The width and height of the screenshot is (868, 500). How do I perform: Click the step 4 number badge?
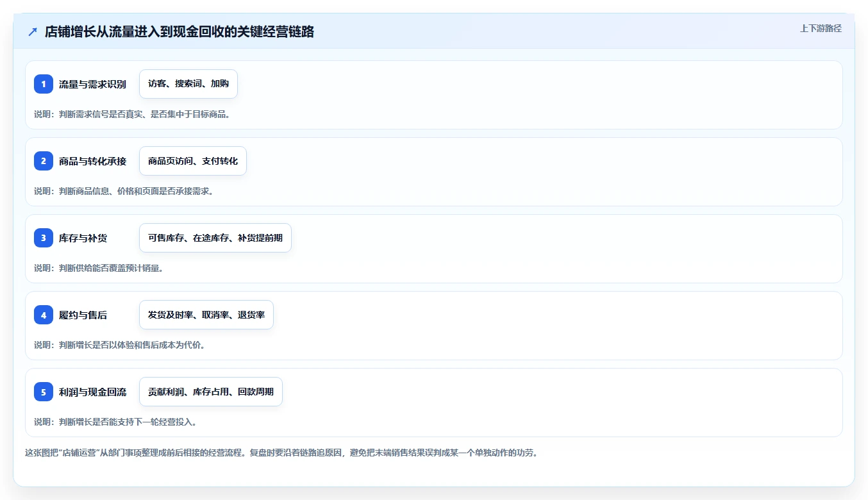44,315
